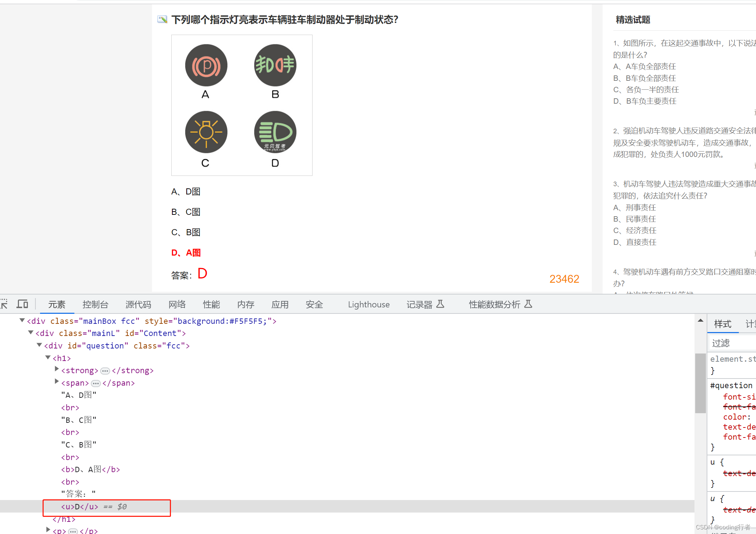756x534 pixels.
Task: Switch to the 控制台 panel
Action: click(x=95, y=304)
